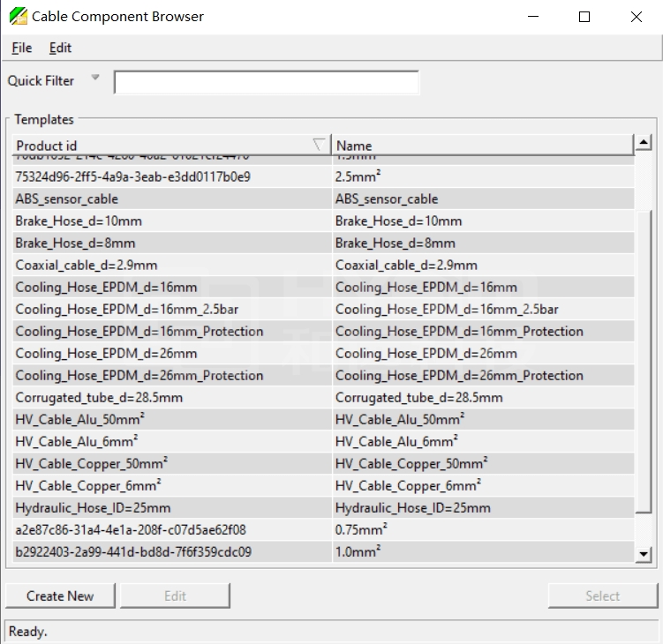This screenshot has width=663, height=644.
Task: Select Brake_Hose_d=8mm product id
Action: pos(172,243)
